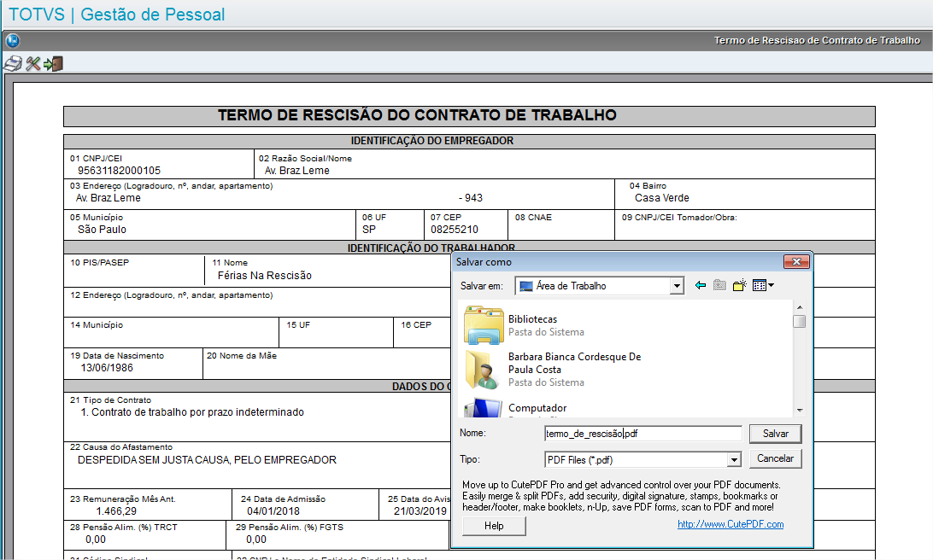Click the 'Casa Verde' bairro value
The height and width of the screenshot is (560, 933).
tap(661, 198)
